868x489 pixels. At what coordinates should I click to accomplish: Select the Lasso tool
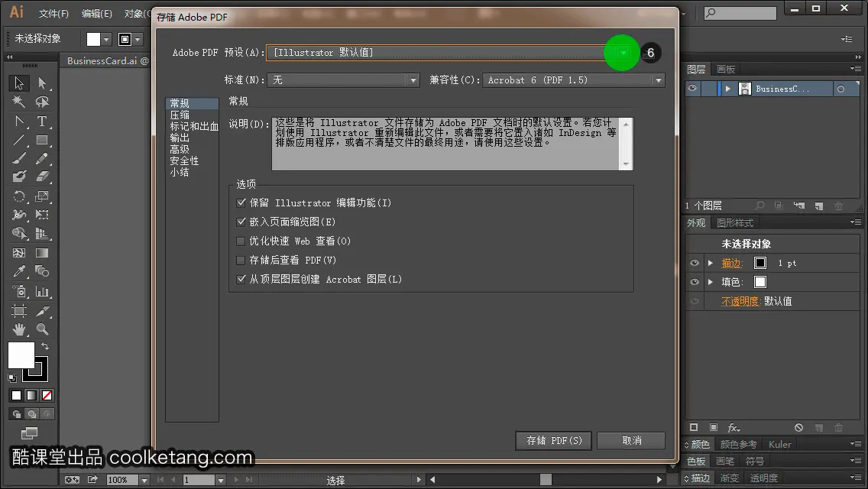tap(42, 102)
